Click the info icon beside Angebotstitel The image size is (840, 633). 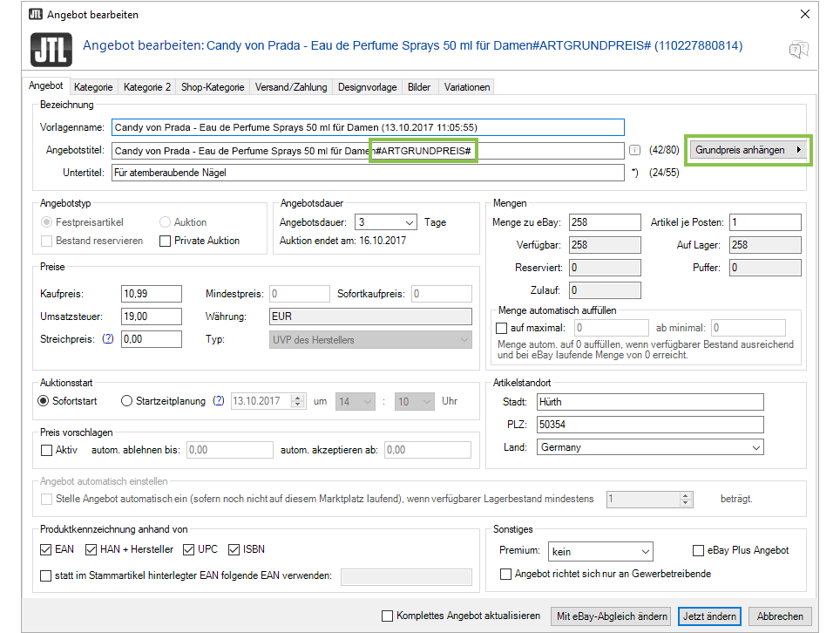coord(634,151)
